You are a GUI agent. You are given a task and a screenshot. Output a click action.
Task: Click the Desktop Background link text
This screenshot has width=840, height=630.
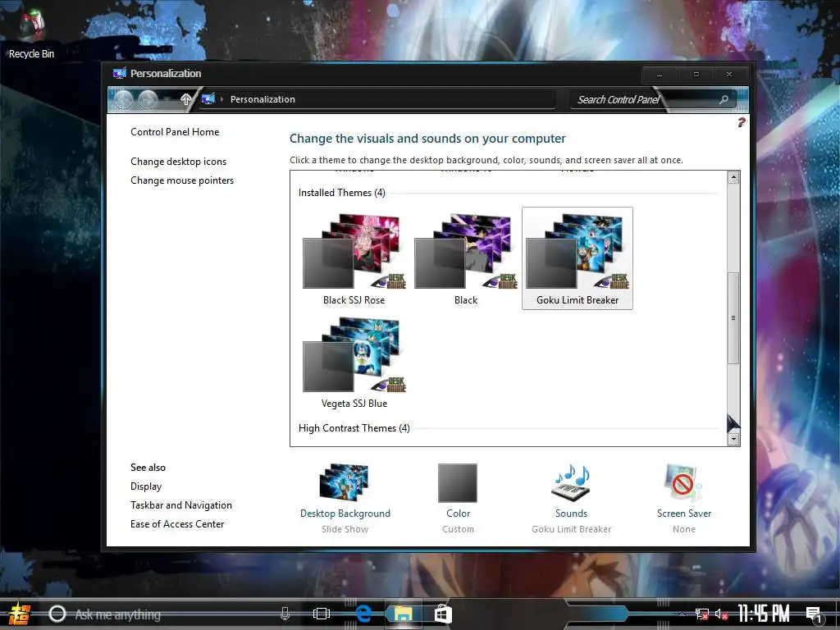pyautogui.click(x=345, y=514)
